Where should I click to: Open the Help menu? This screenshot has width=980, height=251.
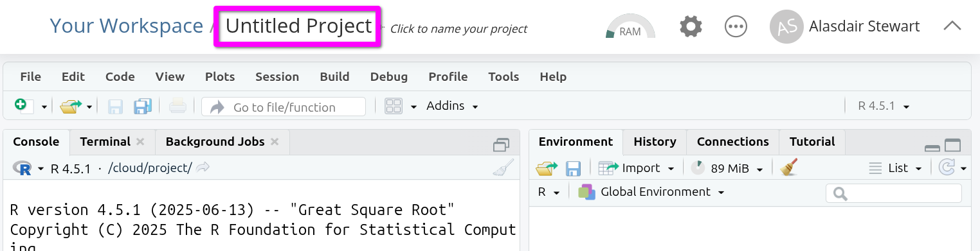pos(553,77)
